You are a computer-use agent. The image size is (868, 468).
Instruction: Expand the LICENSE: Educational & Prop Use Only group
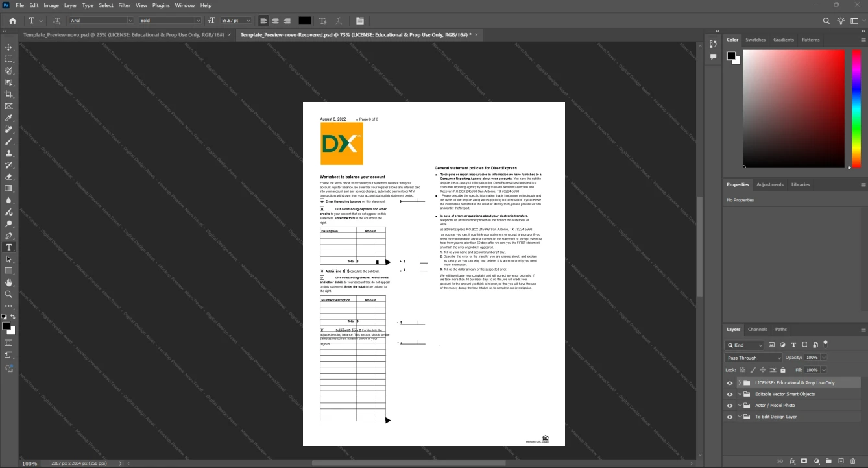[739, 383]
